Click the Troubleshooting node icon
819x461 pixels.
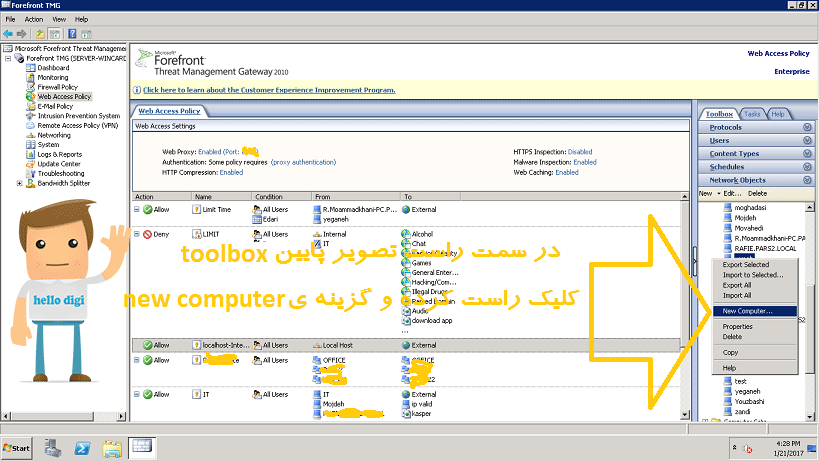pos(31,173)
